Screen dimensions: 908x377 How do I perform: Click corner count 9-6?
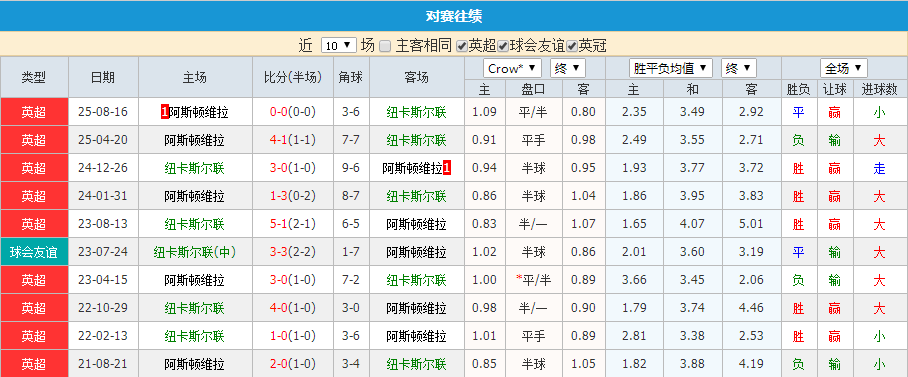point(351,168)
